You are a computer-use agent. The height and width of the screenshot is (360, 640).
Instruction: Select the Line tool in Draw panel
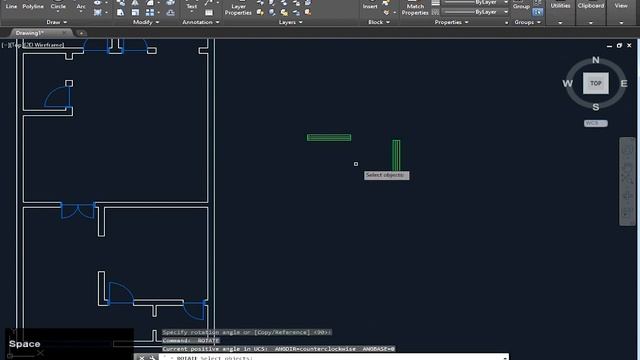pyautogui.click(x=11, y=6)
